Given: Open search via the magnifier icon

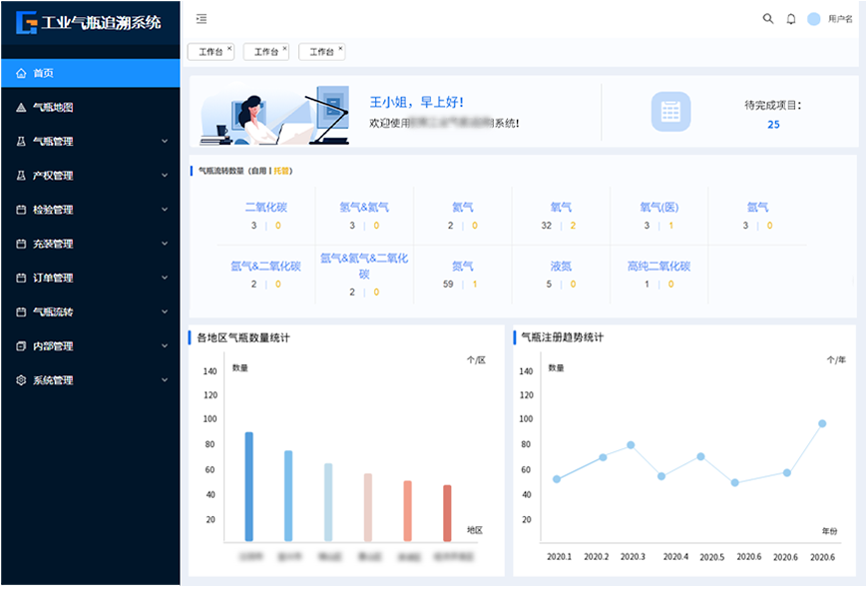Looking at the screenshot, I should tap(767, 19).
